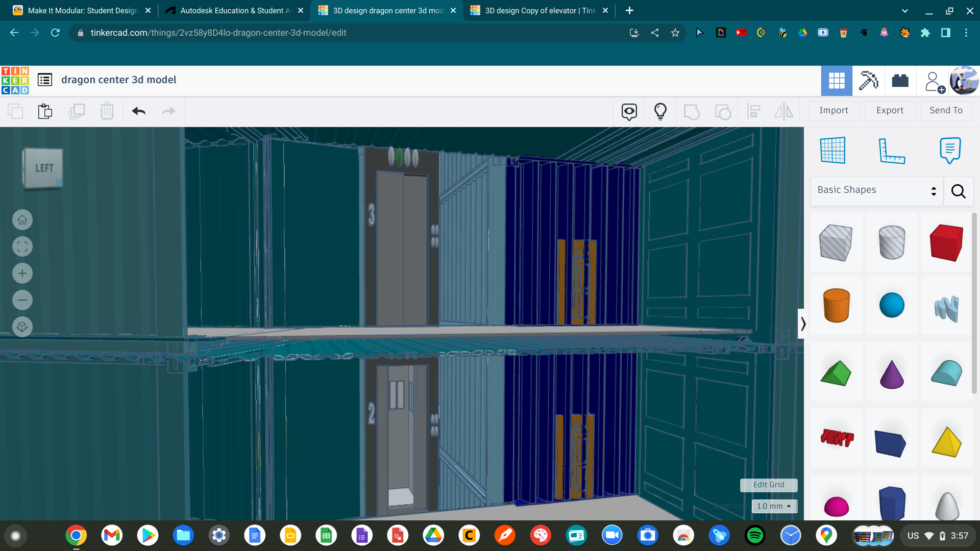
Task: Open Spotify from the shelf
Action: 755,536
